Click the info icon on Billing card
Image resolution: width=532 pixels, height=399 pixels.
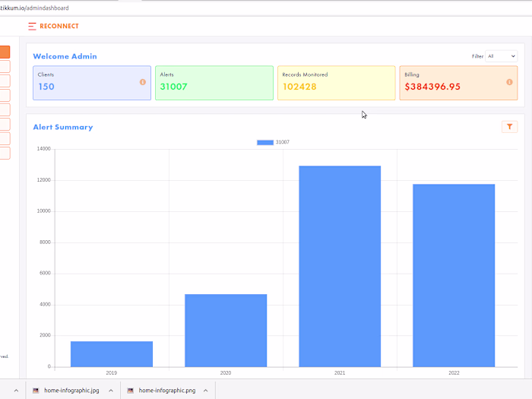point(509,82)
